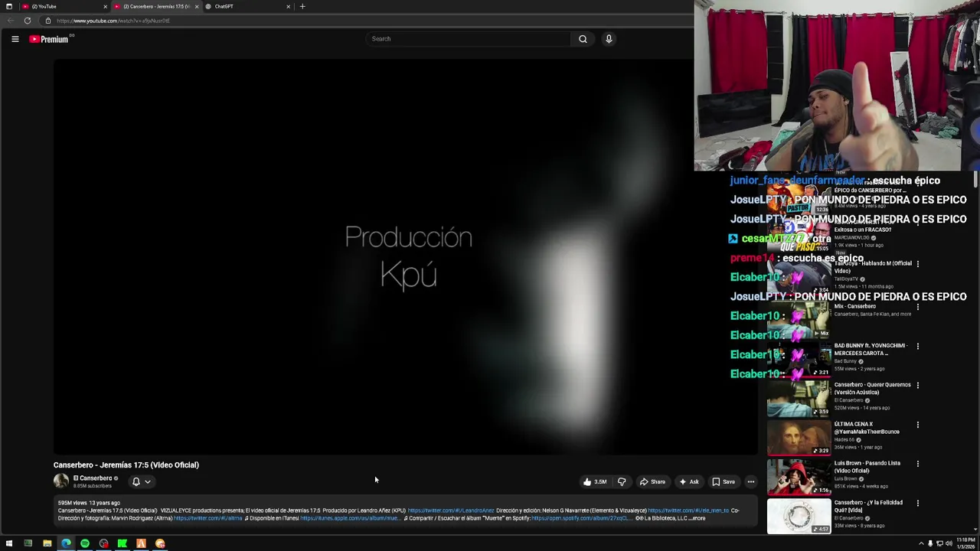Open more actions three-dot menu under video
Image resolution: width=980 pixels, height=551 pixels.
pos(751,482)
